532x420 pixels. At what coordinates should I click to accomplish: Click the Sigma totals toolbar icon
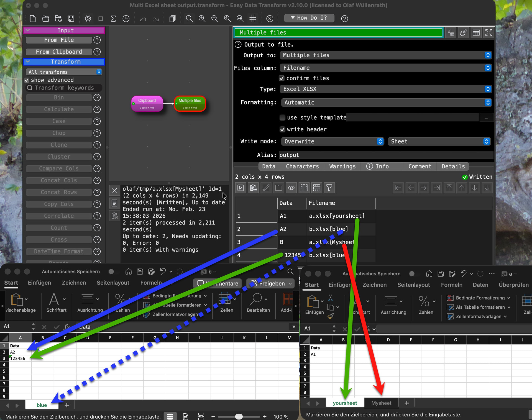coord(113,19)
